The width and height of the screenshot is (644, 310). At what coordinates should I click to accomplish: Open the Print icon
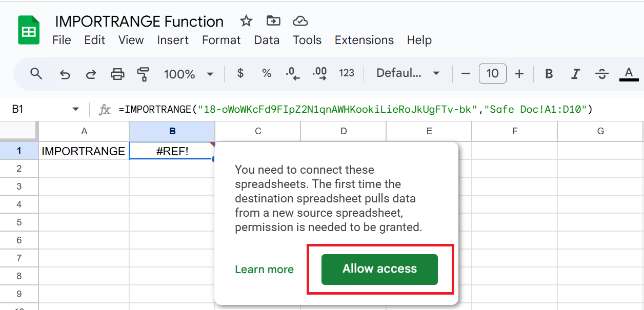coord(117,73)
